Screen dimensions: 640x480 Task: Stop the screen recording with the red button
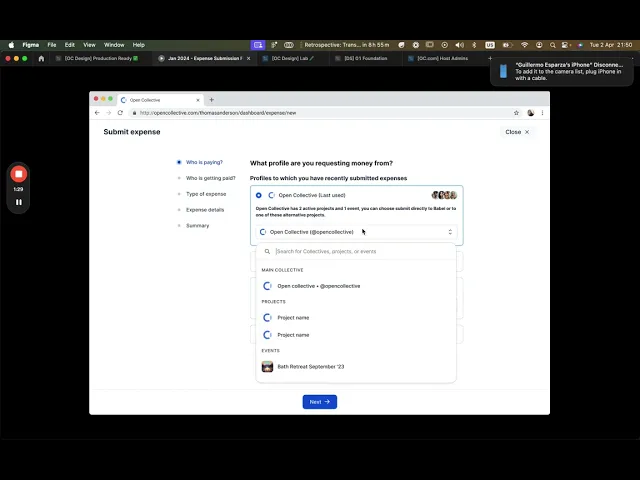19,174
